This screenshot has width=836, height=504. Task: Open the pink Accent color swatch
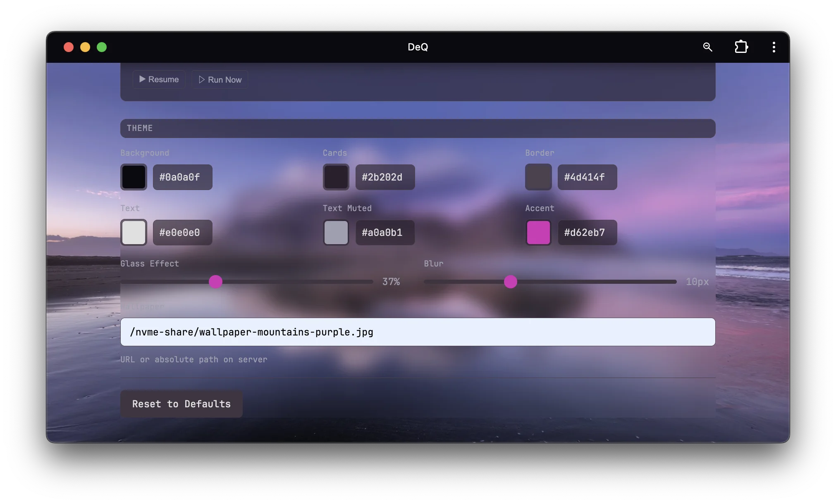point(538,232)
